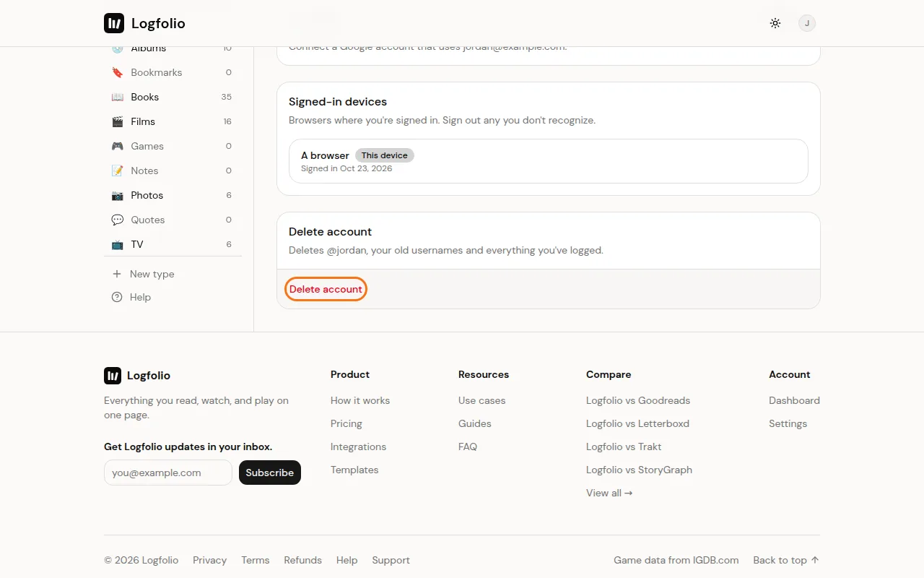Click the Subscribe button
924x578 pixels.
[270, 473]
